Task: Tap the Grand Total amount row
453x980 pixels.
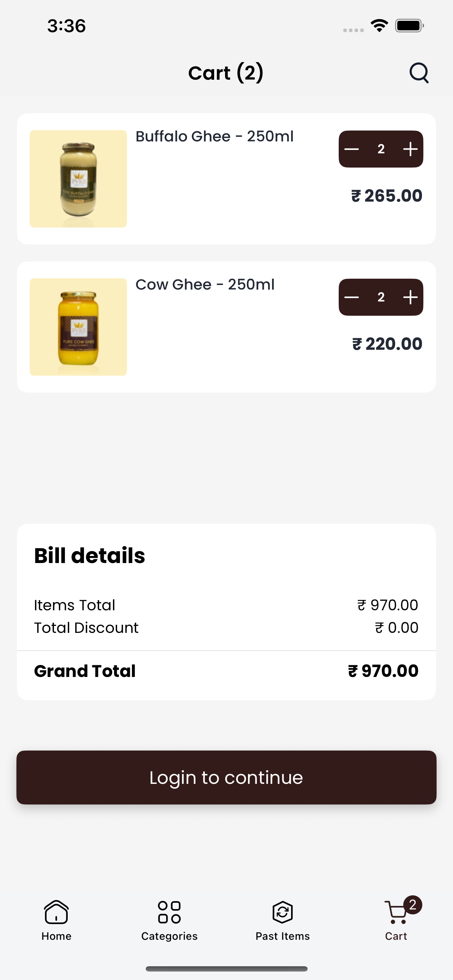Action: click(x=226, y=671)
